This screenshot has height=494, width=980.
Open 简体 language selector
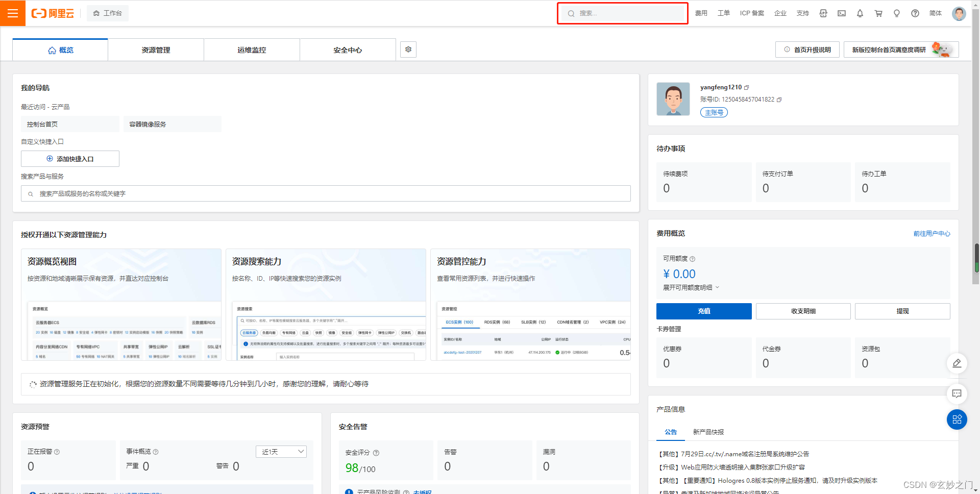coord(936,13)
